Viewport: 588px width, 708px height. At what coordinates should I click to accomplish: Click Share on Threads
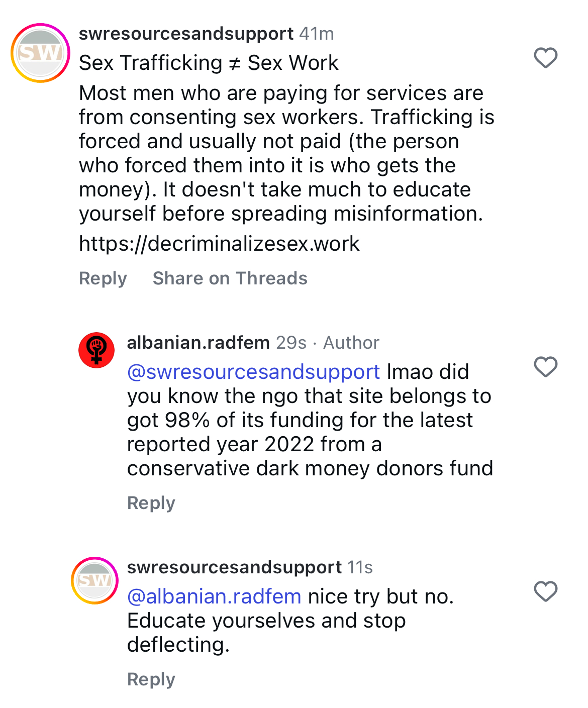[x=230, y=278]
